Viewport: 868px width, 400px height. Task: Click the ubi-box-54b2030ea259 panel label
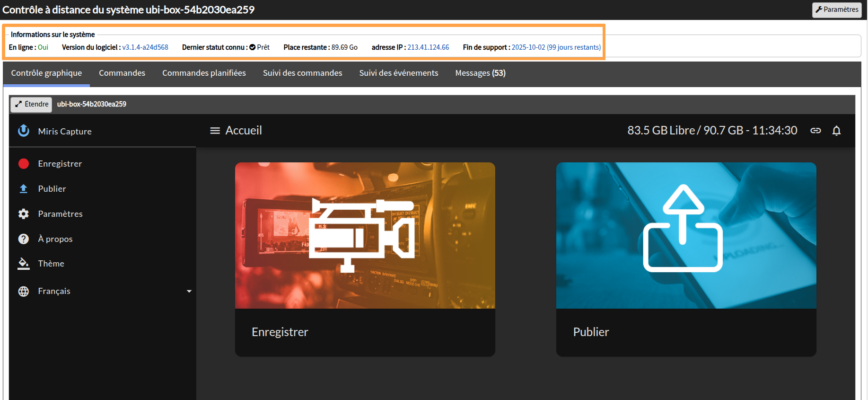pos(92,104)
